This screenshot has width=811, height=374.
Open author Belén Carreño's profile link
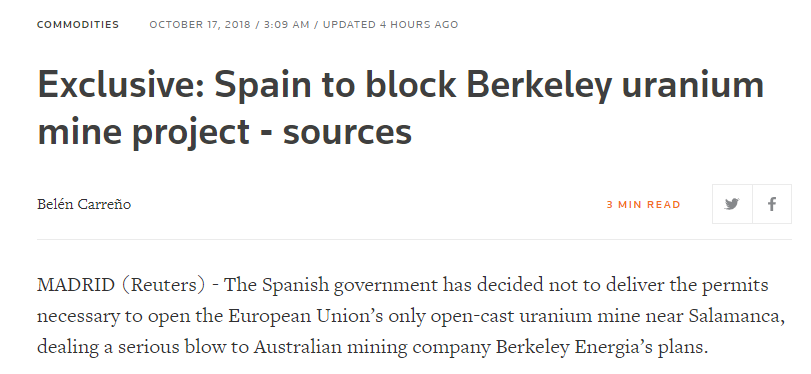pyautogui.click(x=84, y=204)
